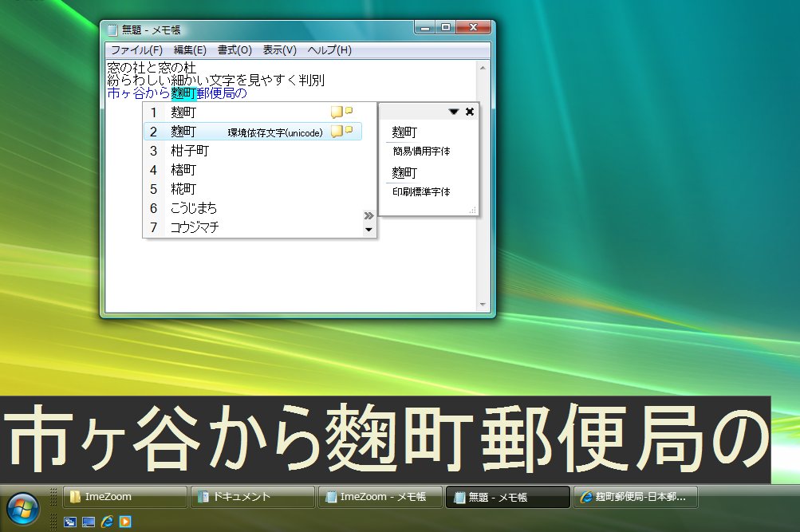Bring the ImeZoom - メモ帳 window forward
800x532 pixels.
[x=380, y=496]
